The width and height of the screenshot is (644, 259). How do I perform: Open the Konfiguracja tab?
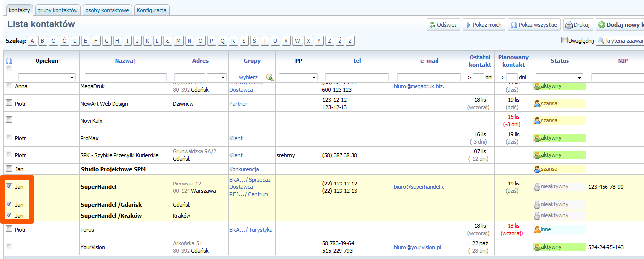click(x=152, y=10)
